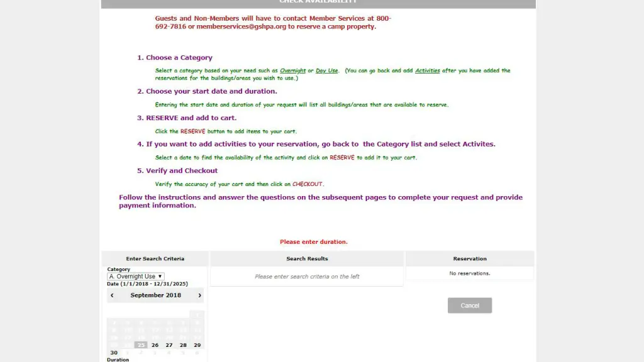
Task: Choose September 27 as the start date
Action: pyautogui.click(x=169, y=345)
